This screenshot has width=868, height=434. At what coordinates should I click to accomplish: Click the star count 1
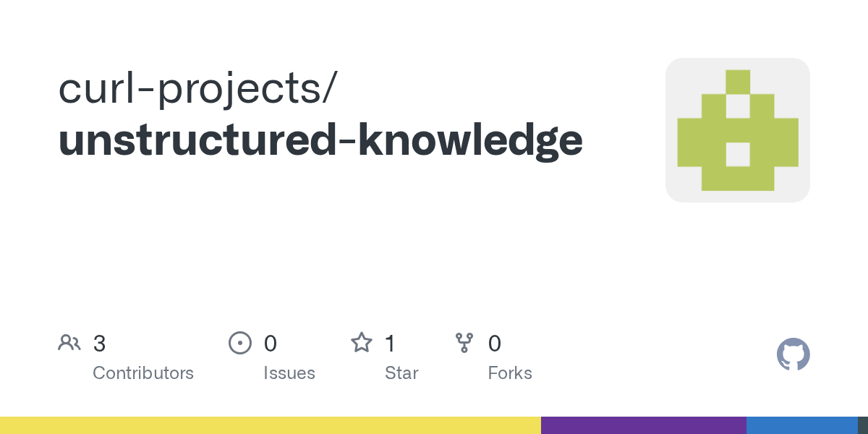[x=390, y=344]
